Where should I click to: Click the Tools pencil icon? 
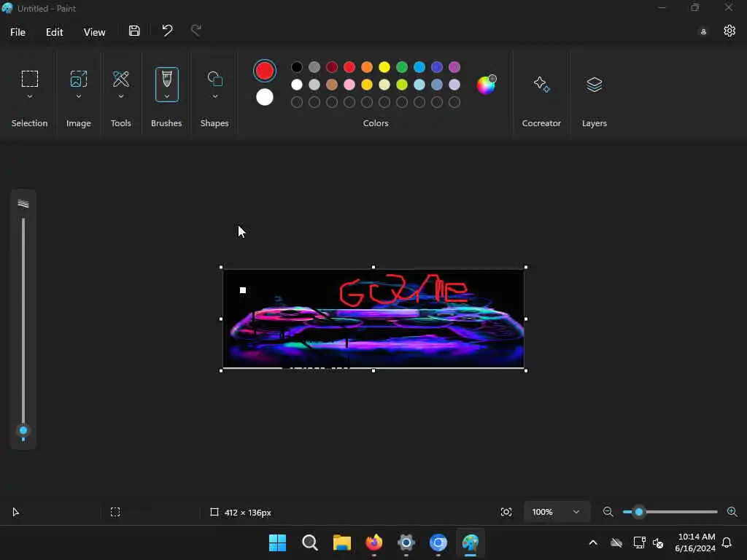(x=121, y=79)
